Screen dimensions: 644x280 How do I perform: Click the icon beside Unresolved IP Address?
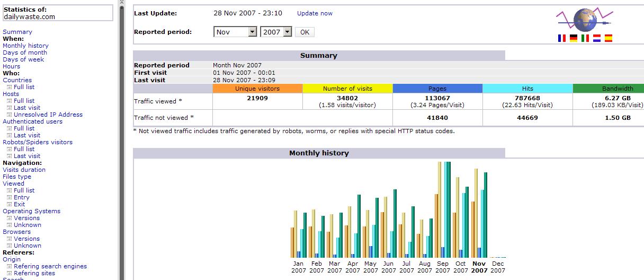[9, 115]
